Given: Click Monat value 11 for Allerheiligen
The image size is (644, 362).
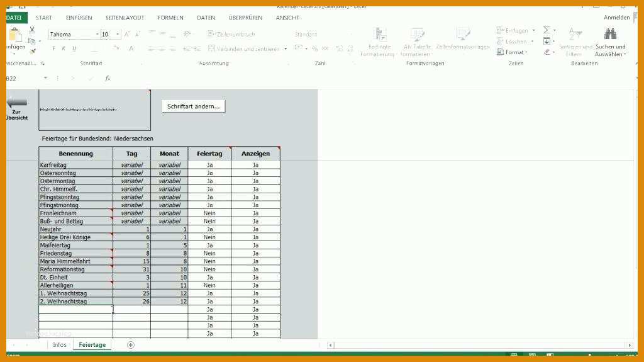Looking at the screenshot, I should tap(169, 285).
